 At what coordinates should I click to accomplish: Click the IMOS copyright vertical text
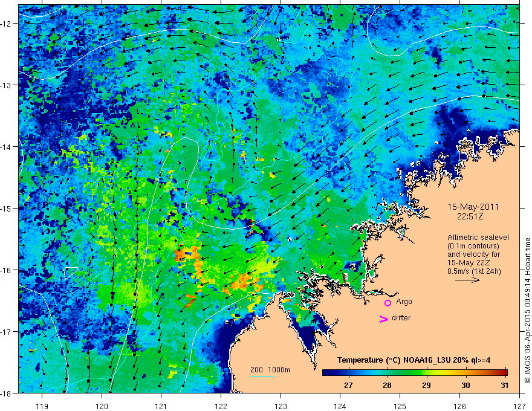(527, 311)
